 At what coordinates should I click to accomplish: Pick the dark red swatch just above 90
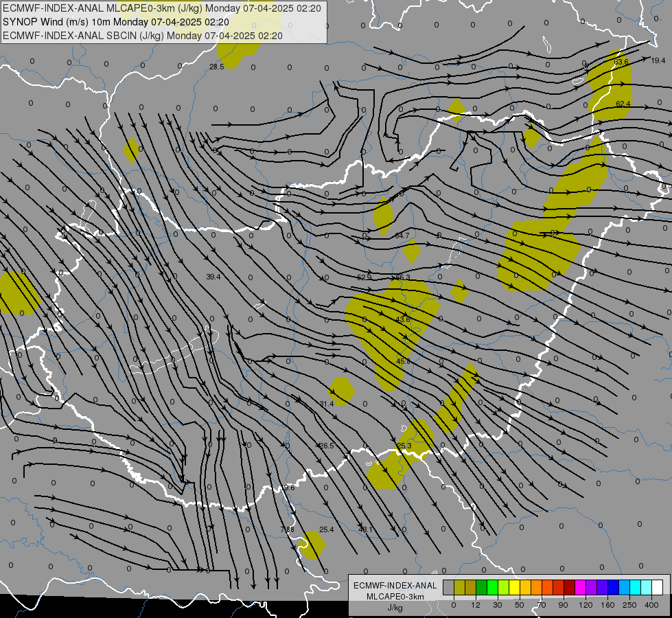click(x=570, y=588)
